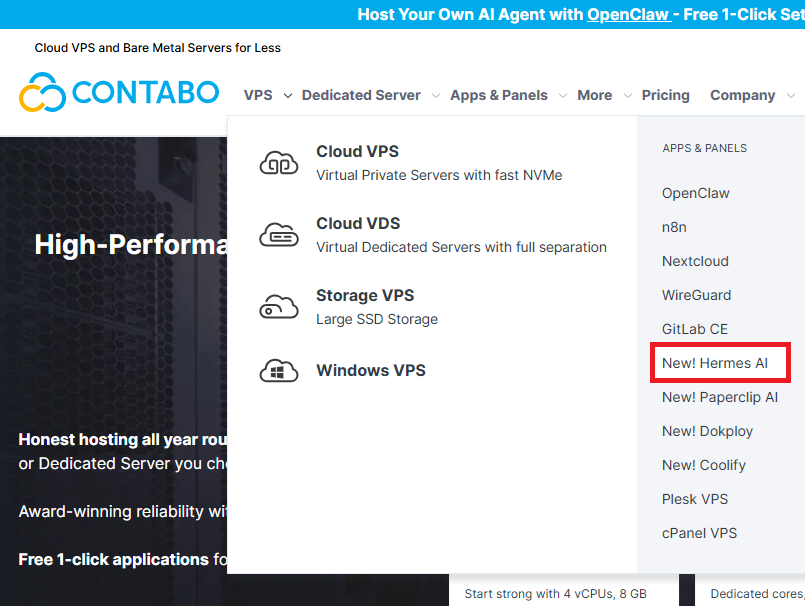Screen dimensions: 805x606
Task: Expand the Dedicated Server chevron
Action: tap(436, 96)
